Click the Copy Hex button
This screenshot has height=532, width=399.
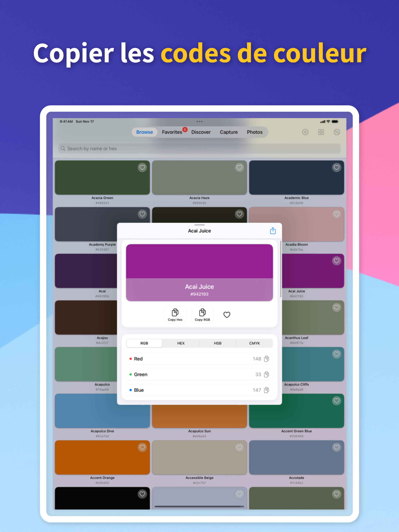pos(175,314)
